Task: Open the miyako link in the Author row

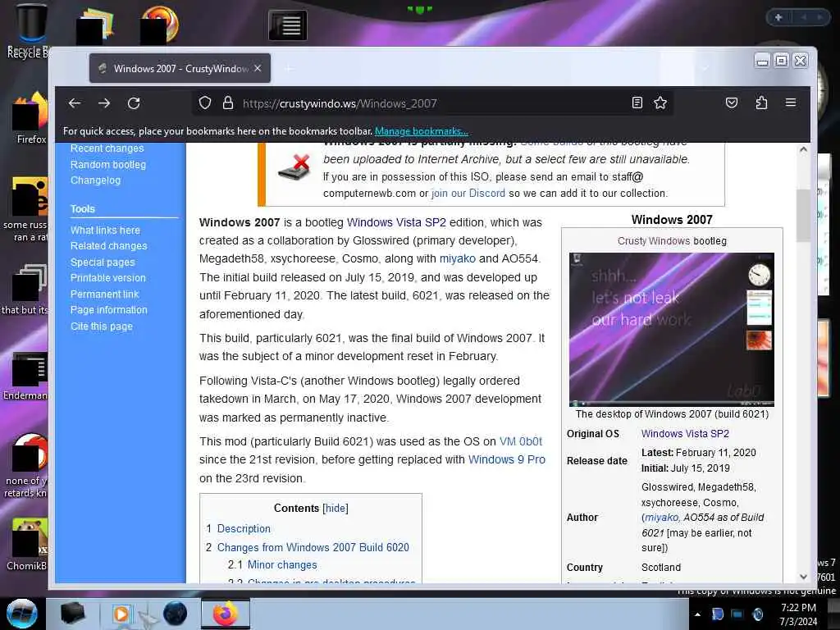Action: tap(662, 518)
